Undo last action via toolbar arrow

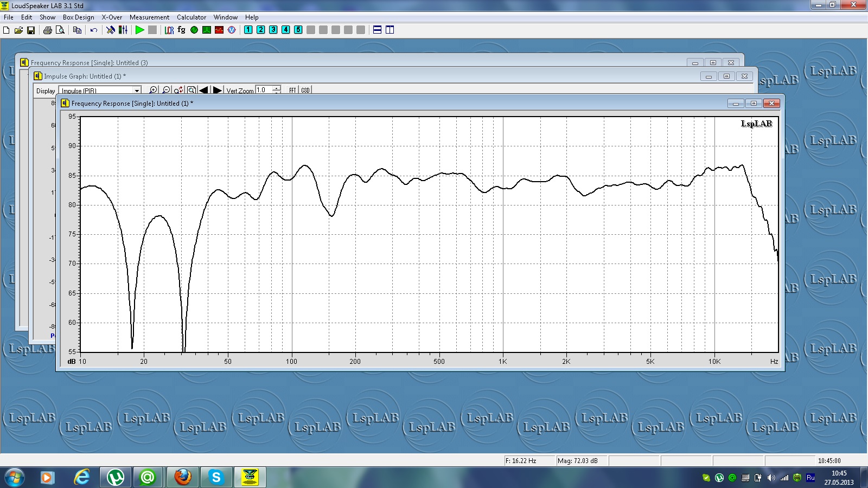(x=94, y=30)
